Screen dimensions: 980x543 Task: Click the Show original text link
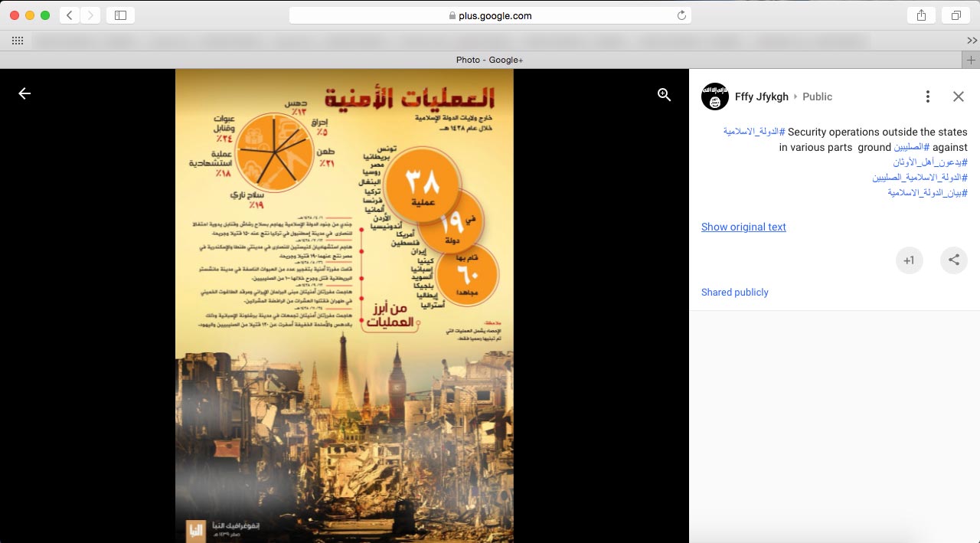[743, 227]
